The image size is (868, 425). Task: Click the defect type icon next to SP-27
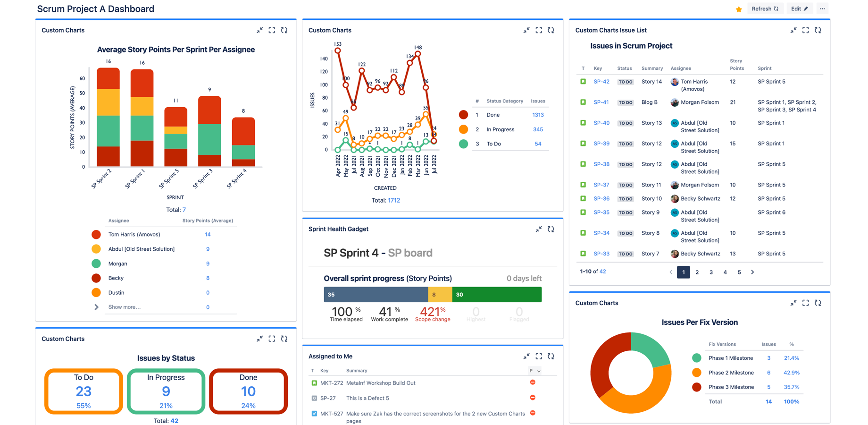coord(314,398)
